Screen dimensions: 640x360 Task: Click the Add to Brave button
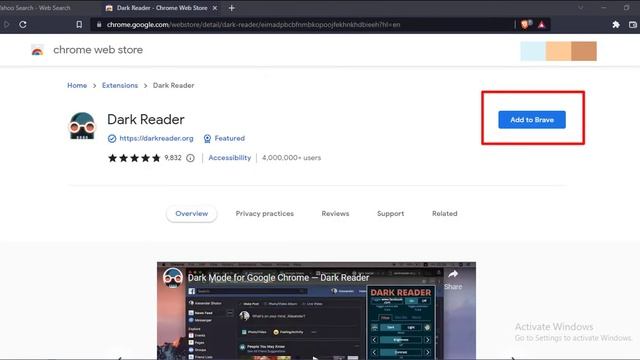click(532, 120)
